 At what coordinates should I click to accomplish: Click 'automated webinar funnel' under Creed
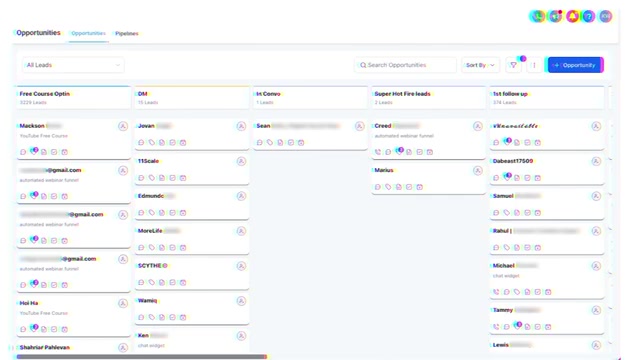click(x=404, y=136)
